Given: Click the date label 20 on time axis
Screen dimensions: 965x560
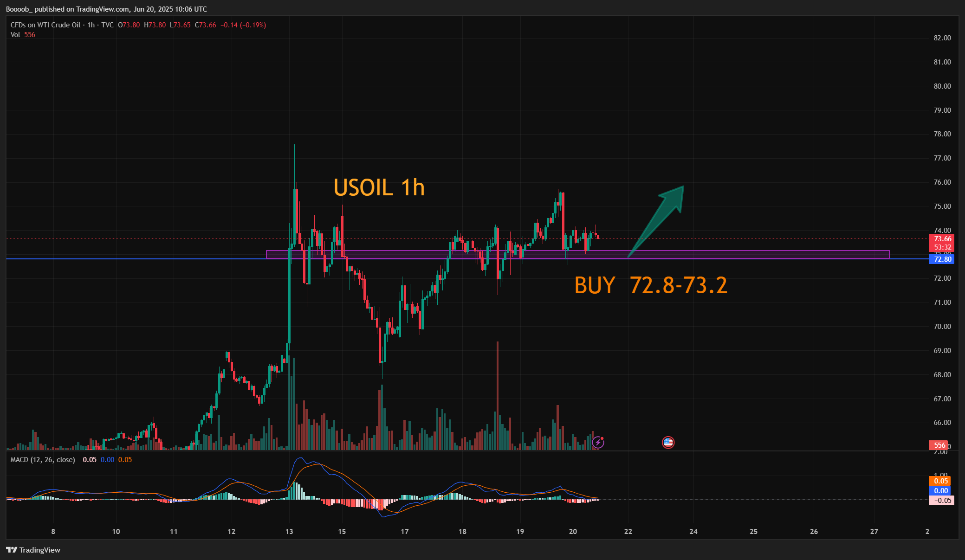Looking at the screenshot, I should [573, 532].
